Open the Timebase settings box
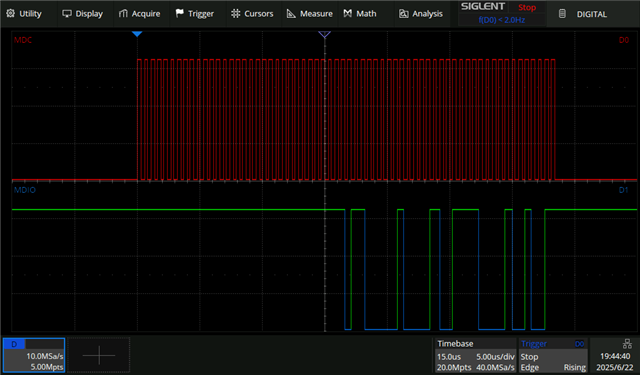Viewport: 640px width, 375px height. point(476,355)
